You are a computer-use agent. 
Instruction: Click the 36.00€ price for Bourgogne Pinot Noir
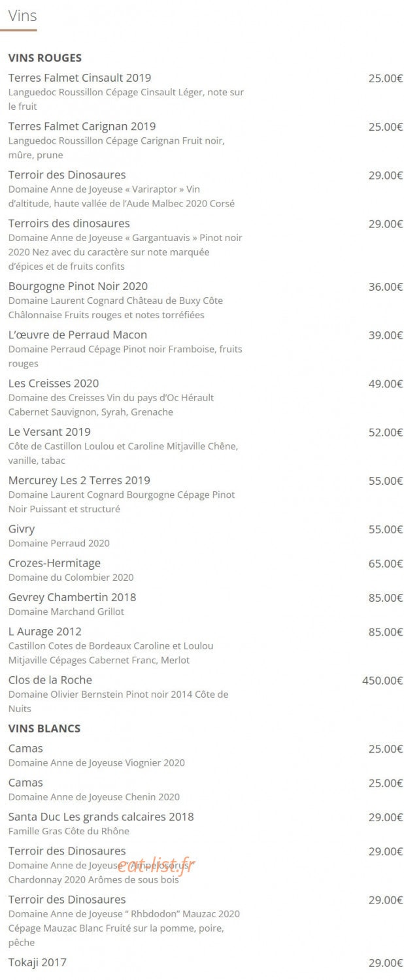tap(386, 287)
